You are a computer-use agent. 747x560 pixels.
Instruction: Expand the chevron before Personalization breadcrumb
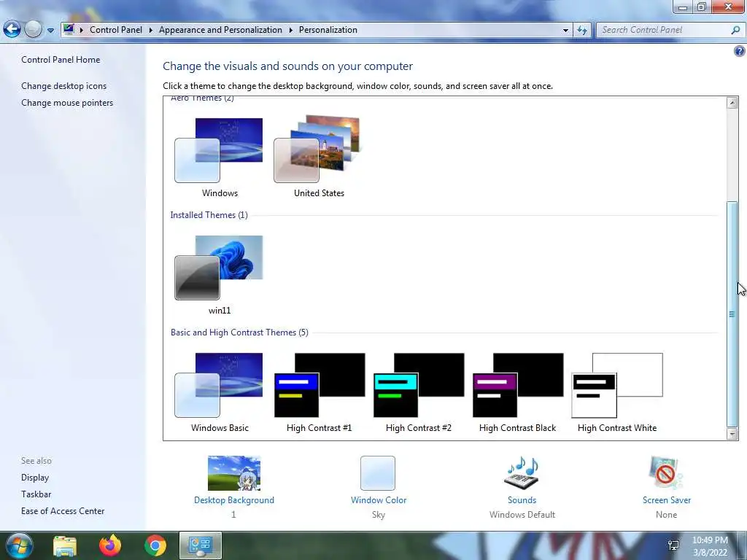tap(290, 30)
